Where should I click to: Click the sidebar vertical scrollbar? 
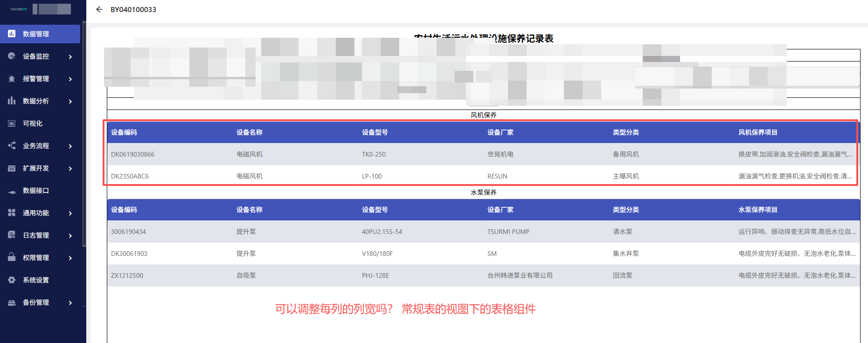(84, 134)
